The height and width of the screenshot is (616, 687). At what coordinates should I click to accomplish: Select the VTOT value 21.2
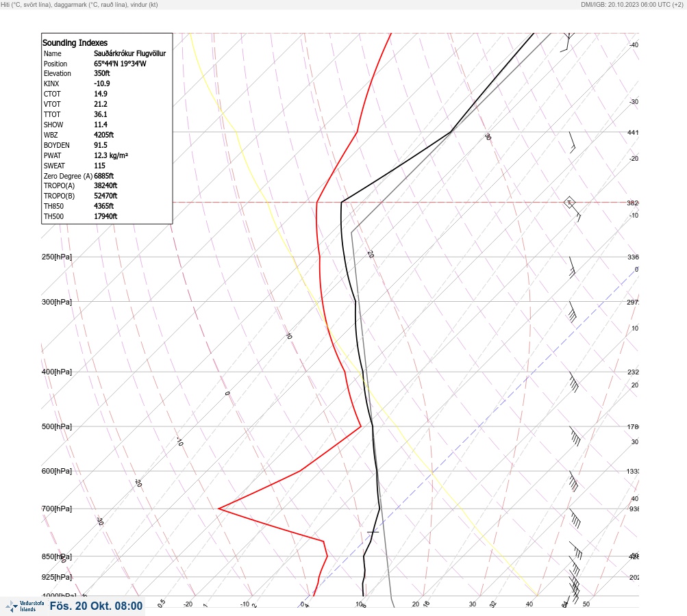pyautogui.click(x=100, y=104)
